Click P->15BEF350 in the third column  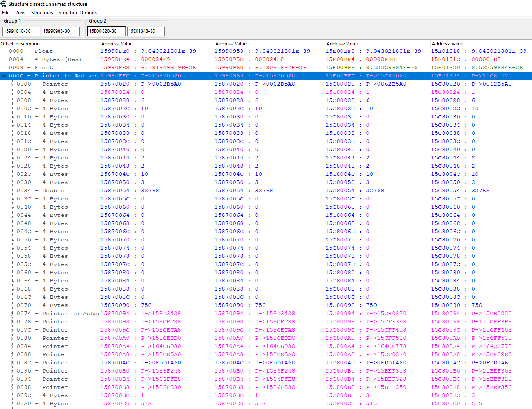coord(386,387)
